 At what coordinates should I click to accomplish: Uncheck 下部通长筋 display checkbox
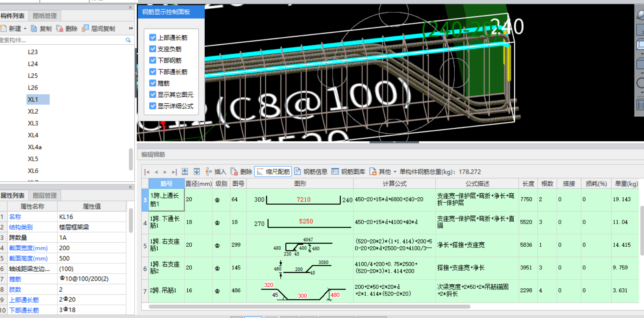click(x=152, y=72)
